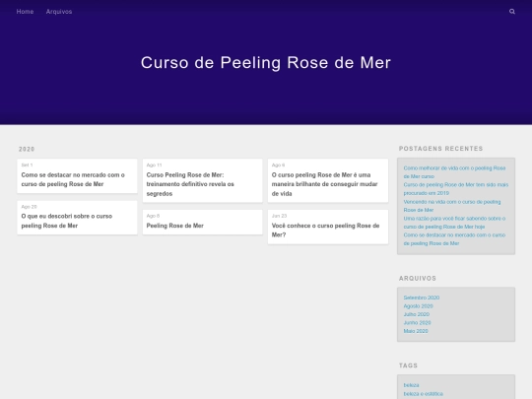
Task: Open the Curso de Peeling Rose de Mer title
Action: click(266, 62)
